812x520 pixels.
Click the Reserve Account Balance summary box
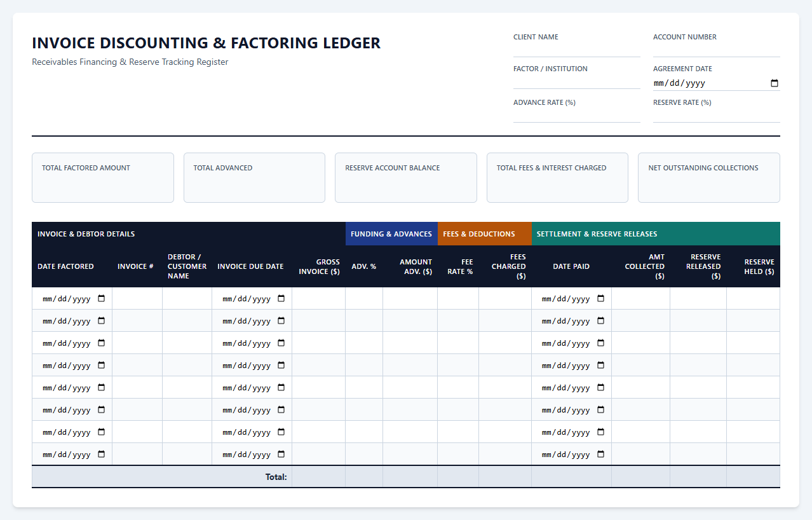click(406, 177)
